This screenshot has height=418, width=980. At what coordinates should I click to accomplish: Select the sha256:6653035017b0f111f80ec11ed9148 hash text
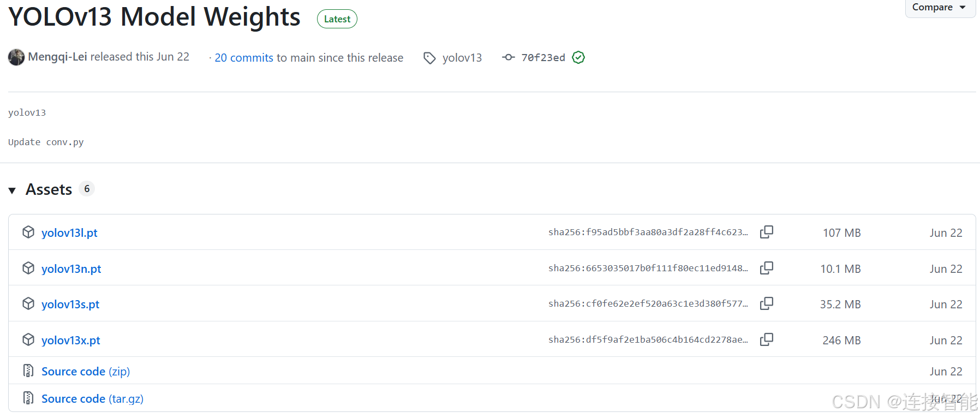tap(648, 268)
